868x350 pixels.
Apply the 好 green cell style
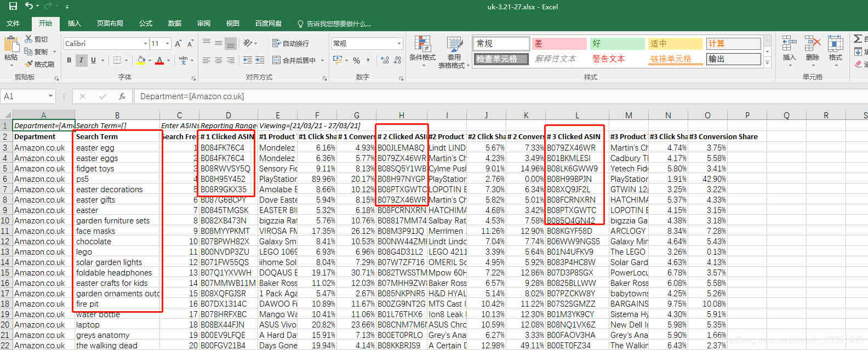(x=616, y=43)
